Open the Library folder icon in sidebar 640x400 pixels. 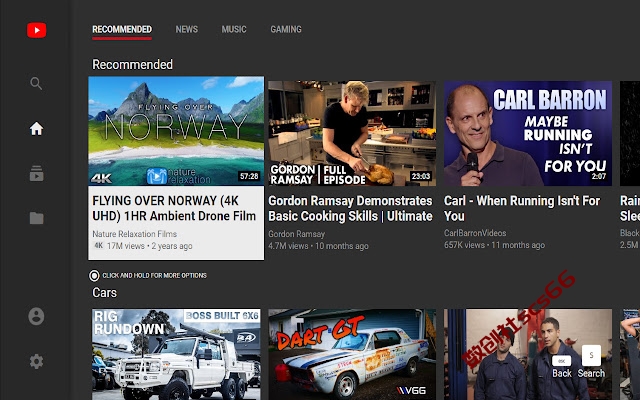(x=36, y=218)
